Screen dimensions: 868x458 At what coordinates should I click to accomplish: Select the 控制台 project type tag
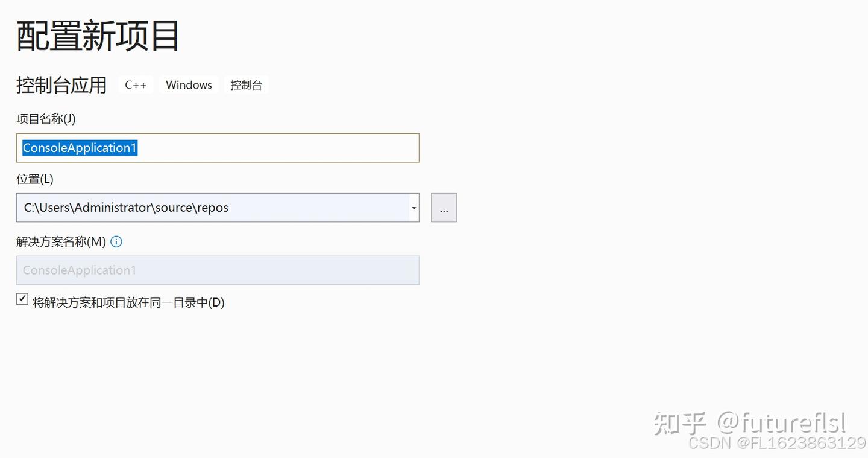pos(246,85)
